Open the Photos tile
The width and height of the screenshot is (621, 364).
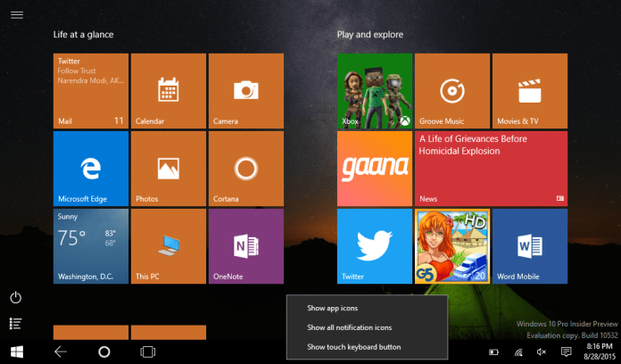tap(169, 169)
